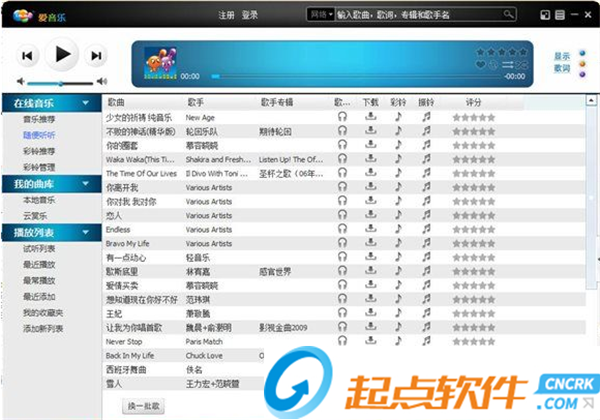Click the volume slider track

pos(60,83)
